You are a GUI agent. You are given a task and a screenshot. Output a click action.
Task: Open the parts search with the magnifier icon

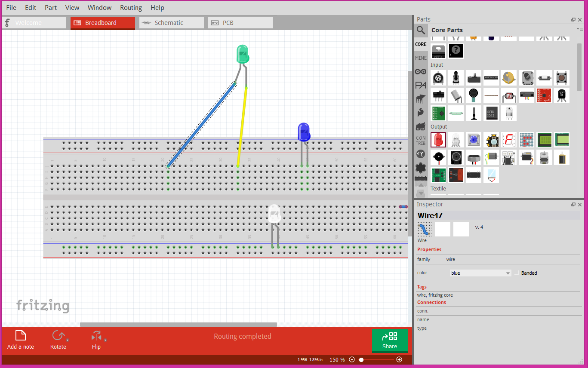pyautogui.click(x=421, y=30)
